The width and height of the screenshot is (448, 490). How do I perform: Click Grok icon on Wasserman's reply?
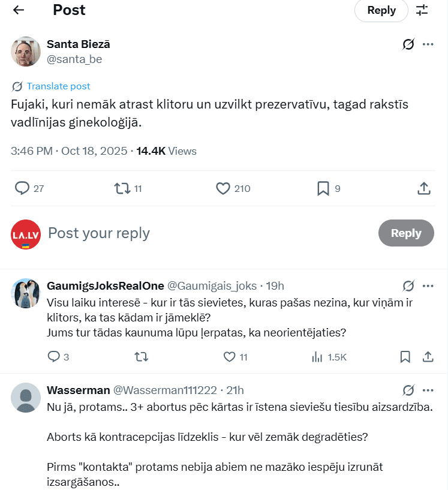coord(408,390)
